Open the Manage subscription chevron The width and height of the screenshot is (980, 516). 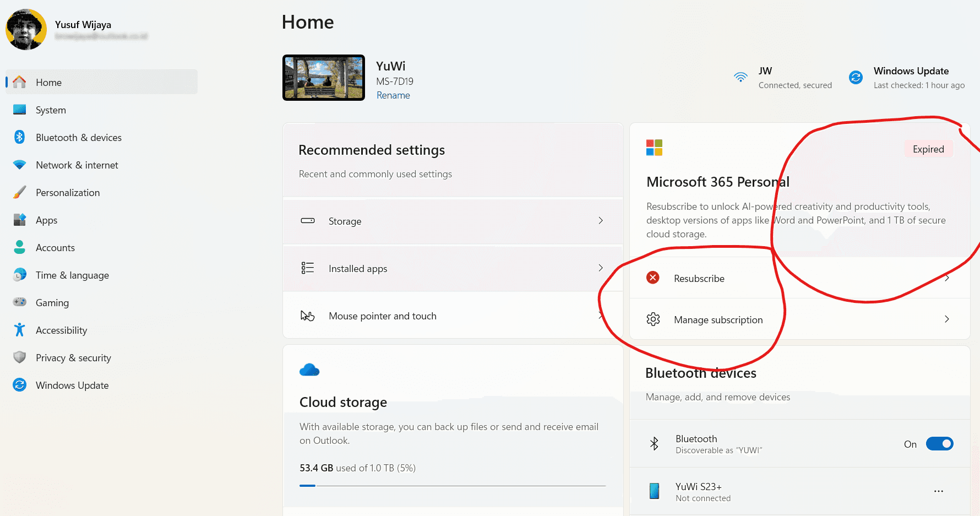pos(946,319)
